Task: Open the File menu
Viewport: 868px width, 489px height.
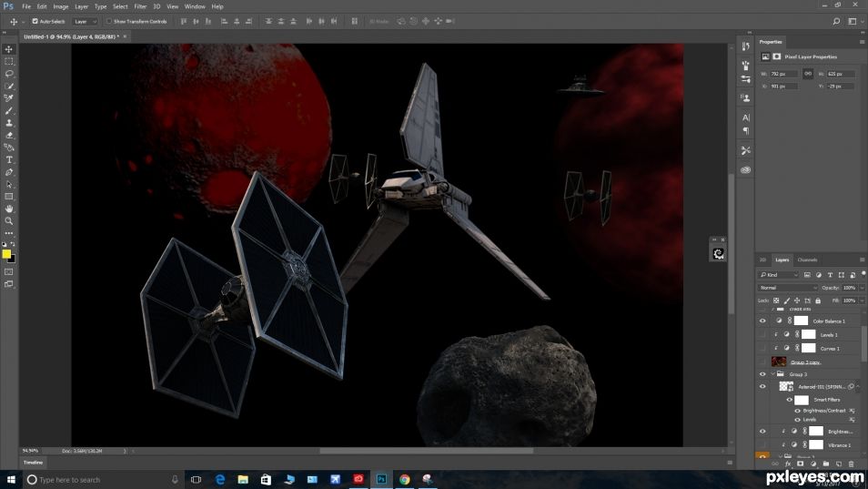Action: 26,6
